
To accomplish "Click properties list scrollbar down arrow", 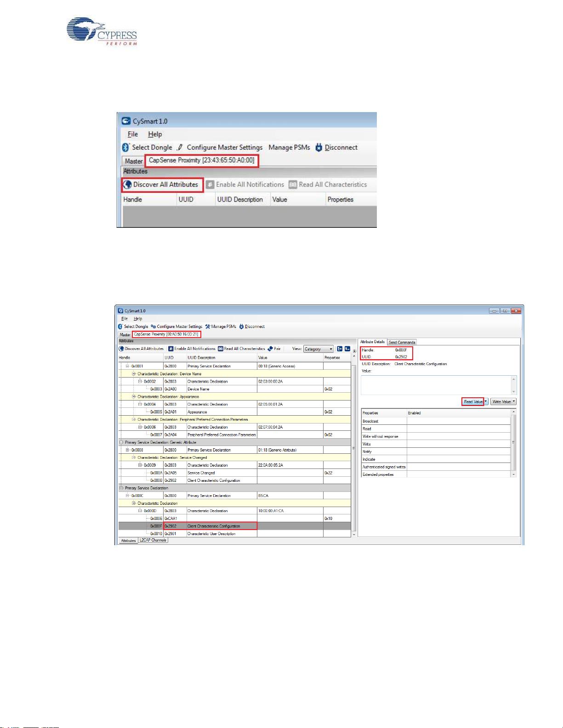I will [x=514, y=474].
